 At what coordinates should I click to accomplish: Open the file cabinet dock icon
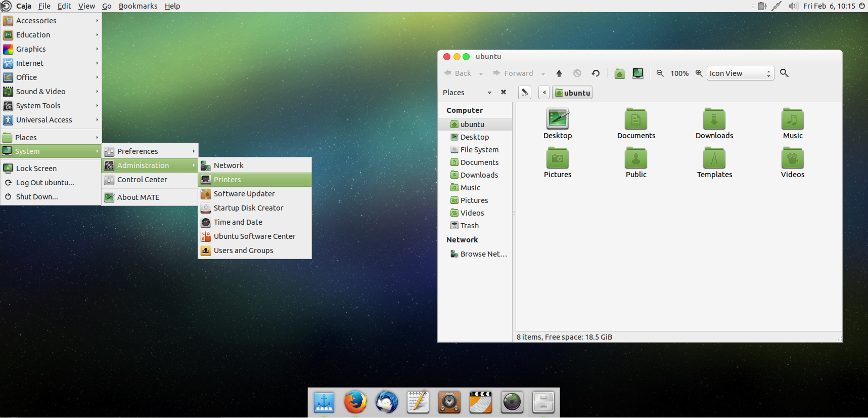coord(543,402)
